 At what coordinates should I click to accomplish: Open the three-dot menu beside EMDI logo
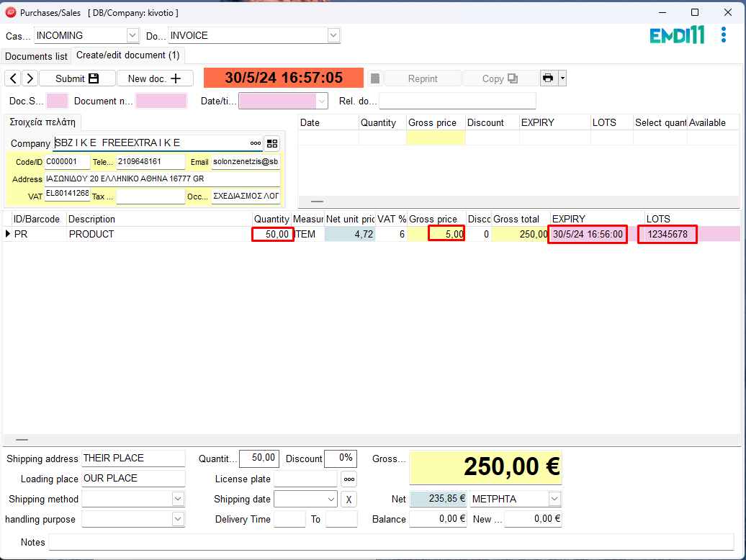pyautogui.click(x=724, y=35)
